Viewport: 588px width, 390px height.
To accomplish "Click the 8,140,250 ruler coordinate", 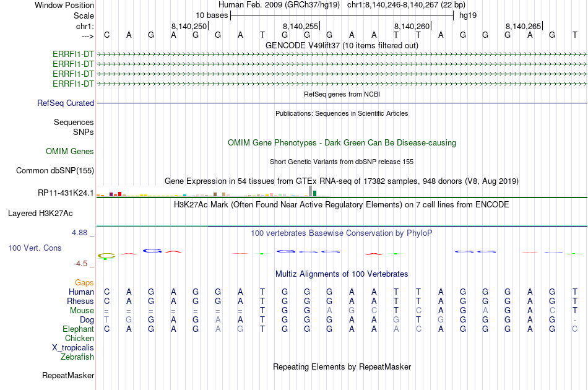I will (189, 26).
